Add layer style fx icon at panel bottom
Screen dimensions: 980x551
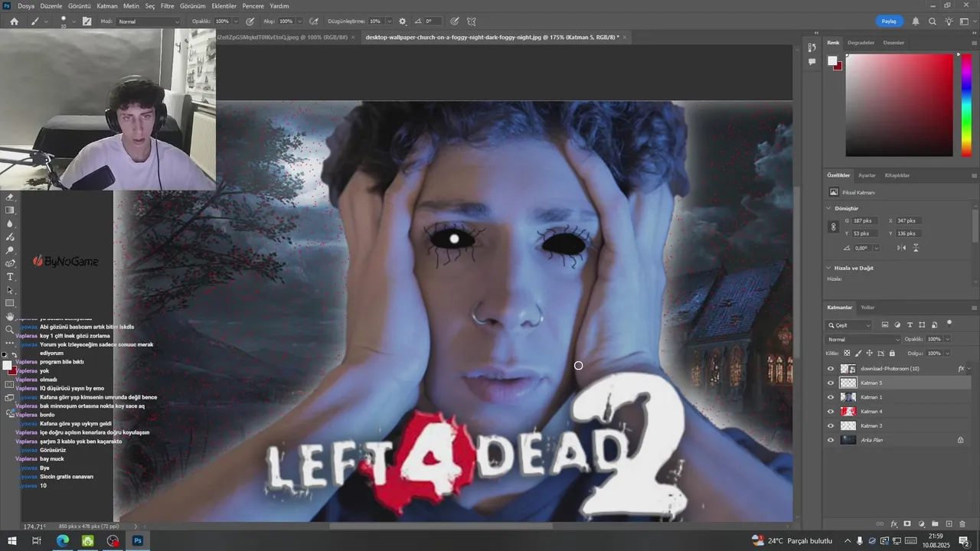coord(893,524)
